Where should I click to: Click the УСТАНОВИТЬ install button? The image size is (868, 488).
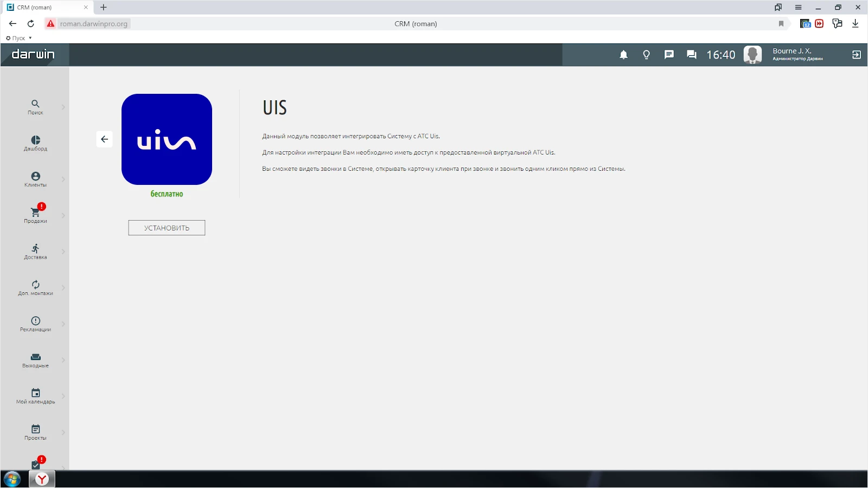167,228
